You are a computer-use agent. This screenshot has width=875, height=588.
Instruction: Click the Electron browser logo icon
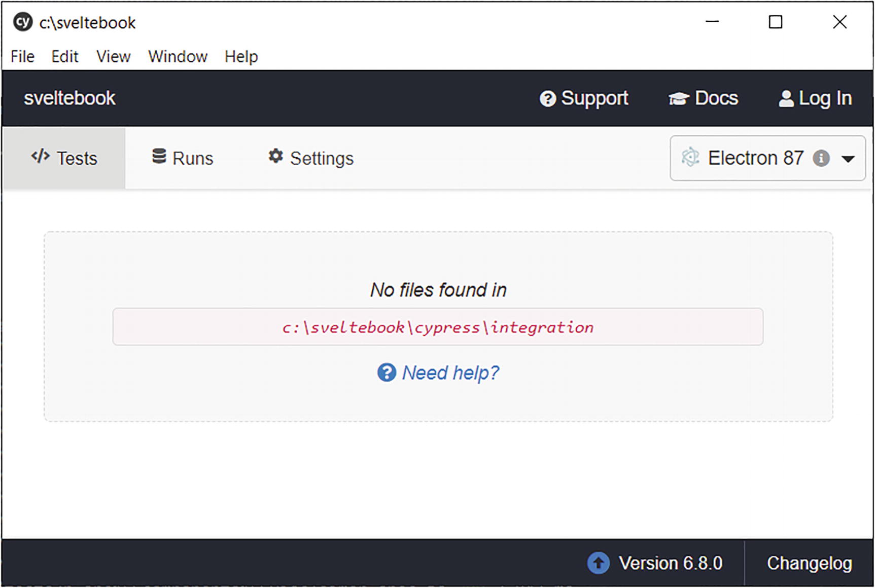coord(690,158)
